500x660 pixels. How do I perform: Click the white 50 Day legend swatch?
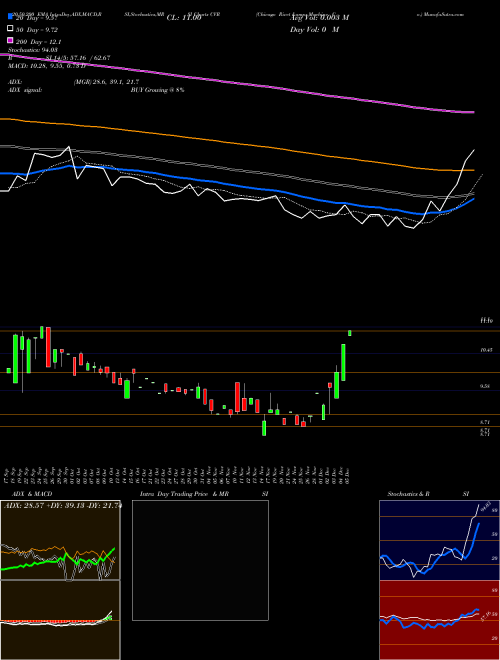pos(10,29)
